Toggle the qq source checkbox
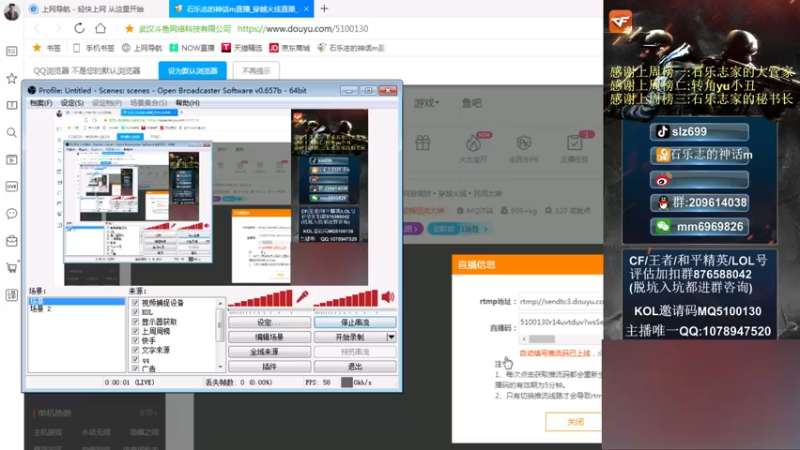 coord(135,359)
